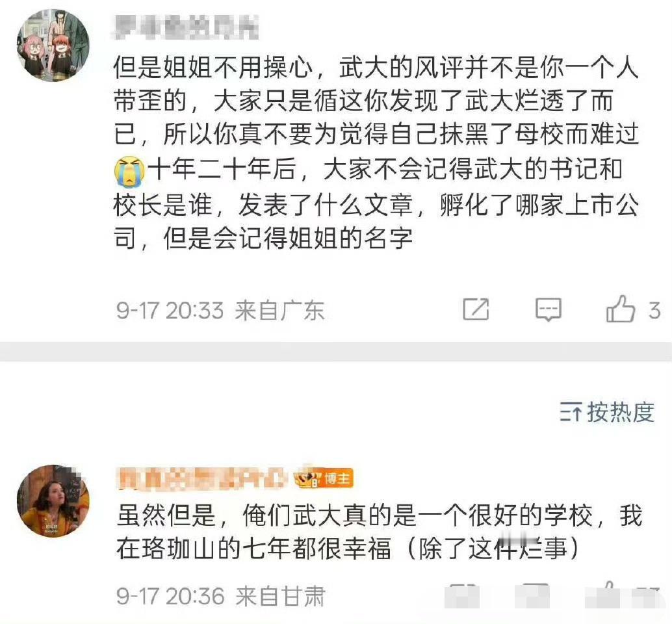Tap the crying emoji in the comment
672x624 pixels.
point(129,172)
